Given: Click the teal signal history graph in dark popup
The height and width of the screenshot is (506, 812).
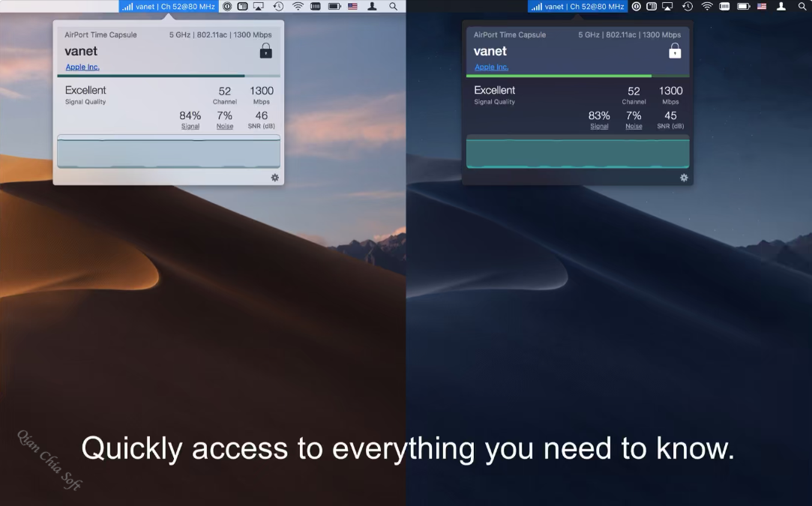Looking at the screenshot, I should point(578,151).
